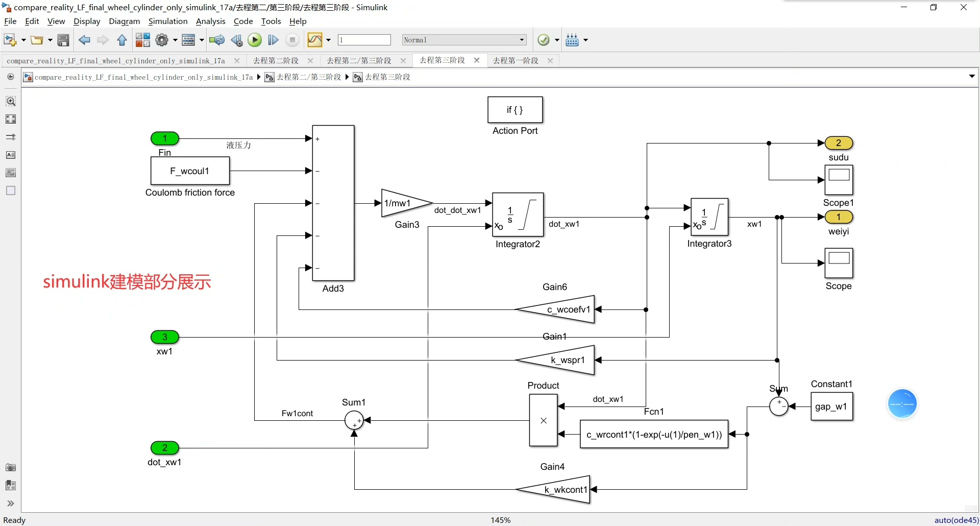
Task: Expand the New model dropdown arrow
Action: [x=23, y=40]
